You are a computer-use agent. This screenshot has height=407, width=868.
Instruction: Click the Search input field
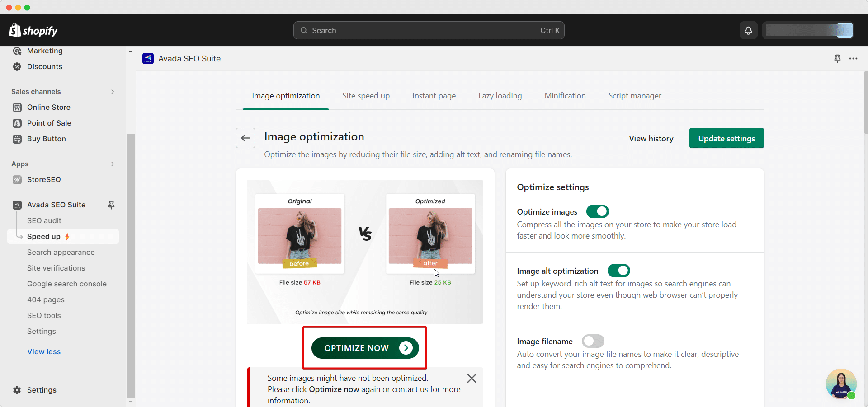click(429, 30)
